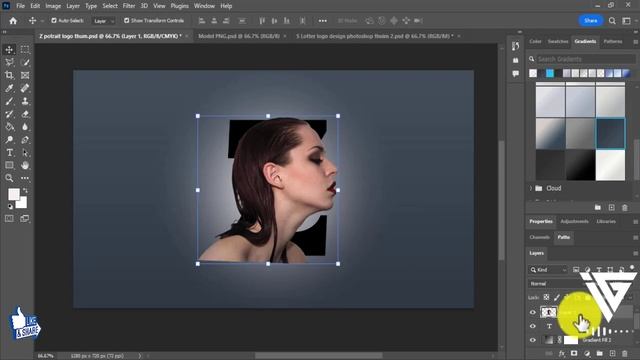Select the Blur tool
Image resolution: width=640 pixels, height=360 pixels.
point(25,127)
